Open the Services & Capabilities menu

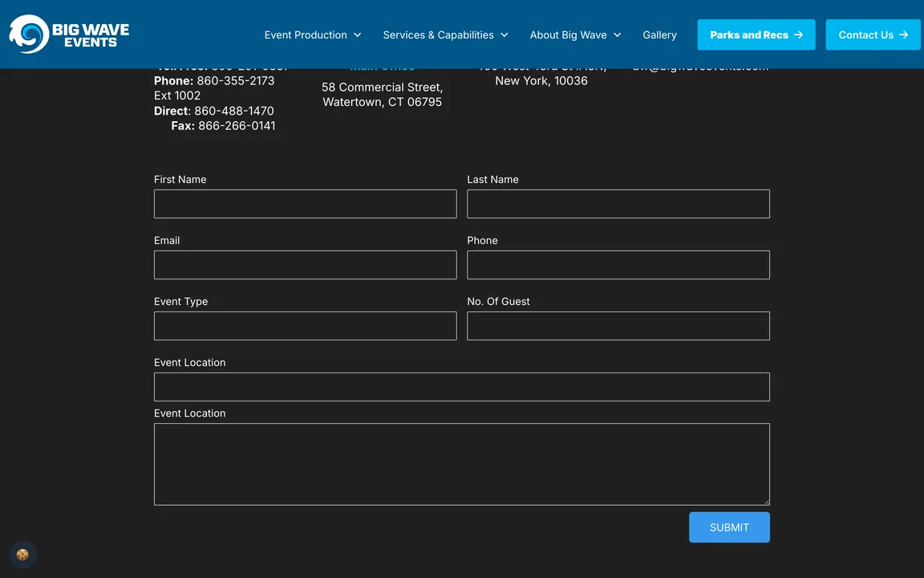[445, 35]
